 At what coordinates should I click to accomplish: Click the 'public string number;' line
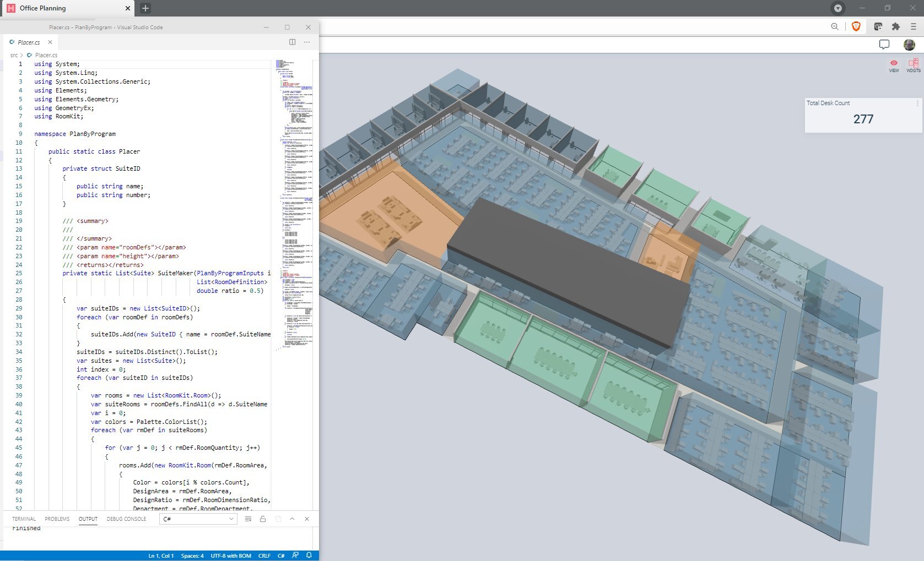click(x=114, y=195)
